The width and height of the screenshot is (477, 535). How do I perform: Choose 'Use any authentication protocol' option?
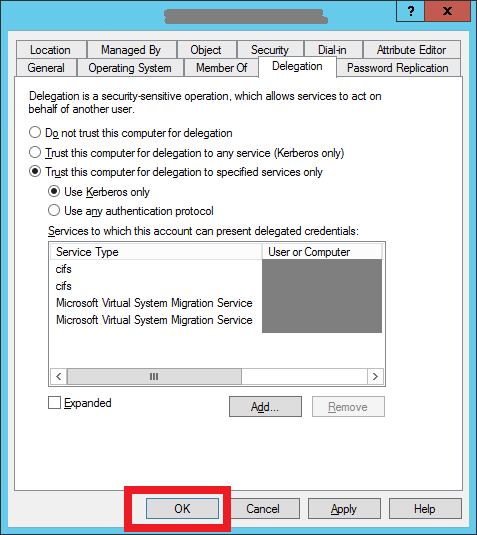(54, 211)
